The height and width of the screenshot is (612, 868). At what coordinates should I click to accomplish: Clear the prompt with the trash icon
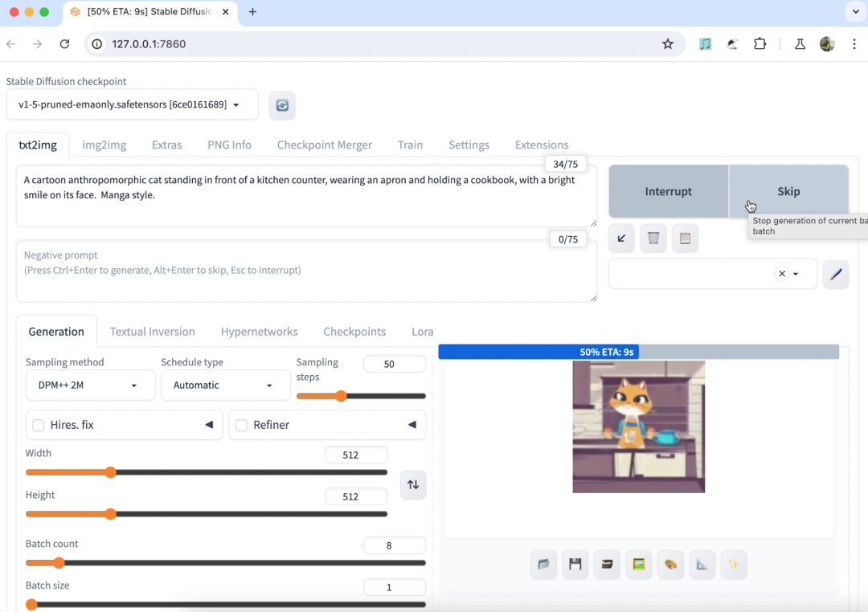(653, 239)
